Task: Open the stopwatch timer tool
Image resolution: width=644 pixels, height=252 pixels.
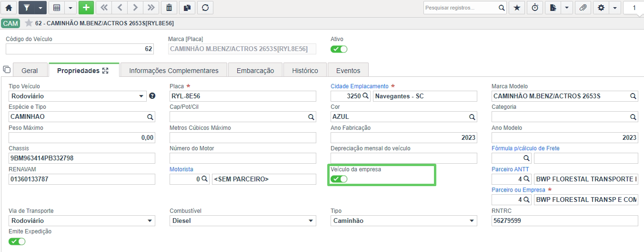Action: [535, 8]
